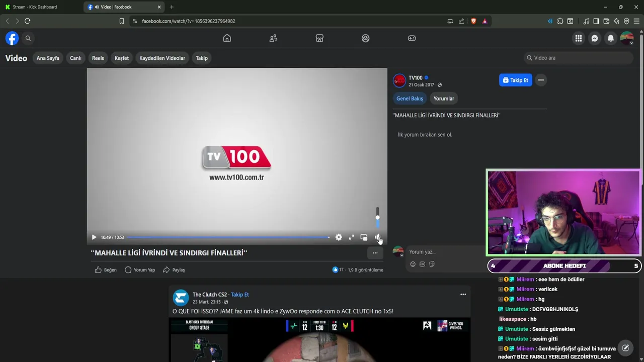Viewport: 644px width, 362px height.
Task: Go back in browser history
Action: point(7,21)
